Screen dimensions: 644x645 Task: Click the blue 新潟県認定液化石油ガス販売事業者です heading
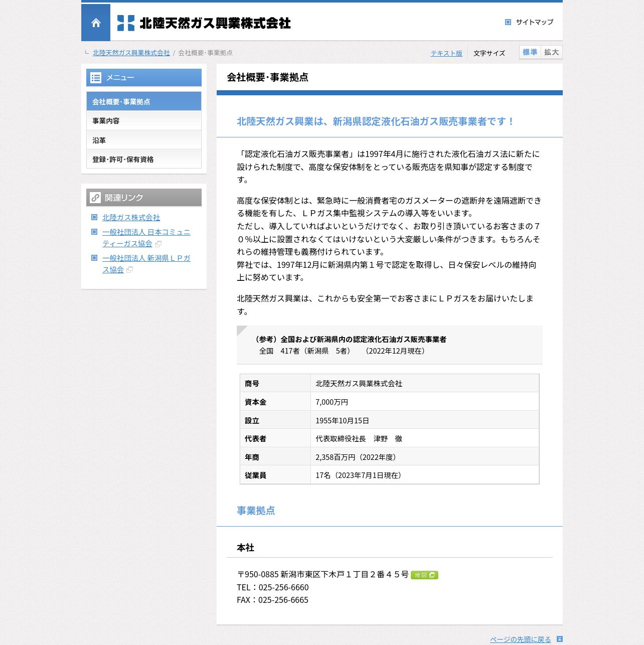(376, 121)
